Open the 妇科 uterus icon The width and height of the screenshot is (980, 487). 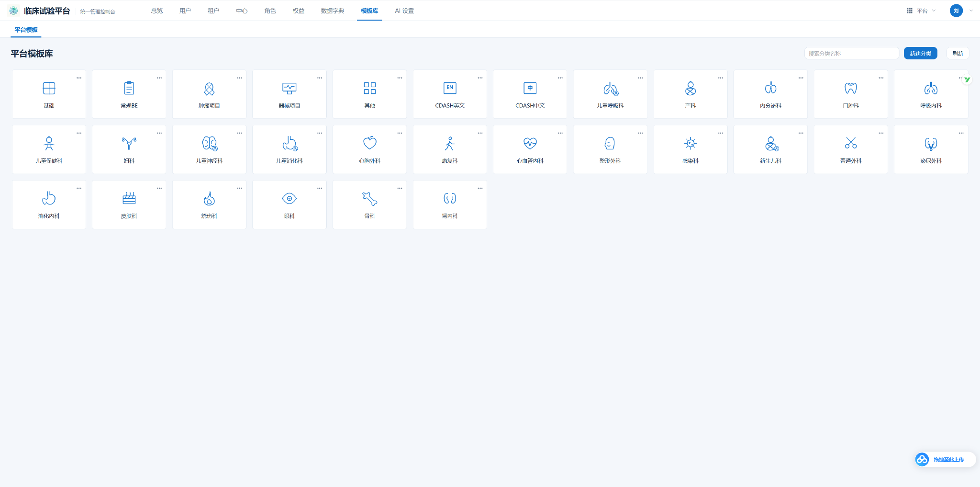[129, 143]
